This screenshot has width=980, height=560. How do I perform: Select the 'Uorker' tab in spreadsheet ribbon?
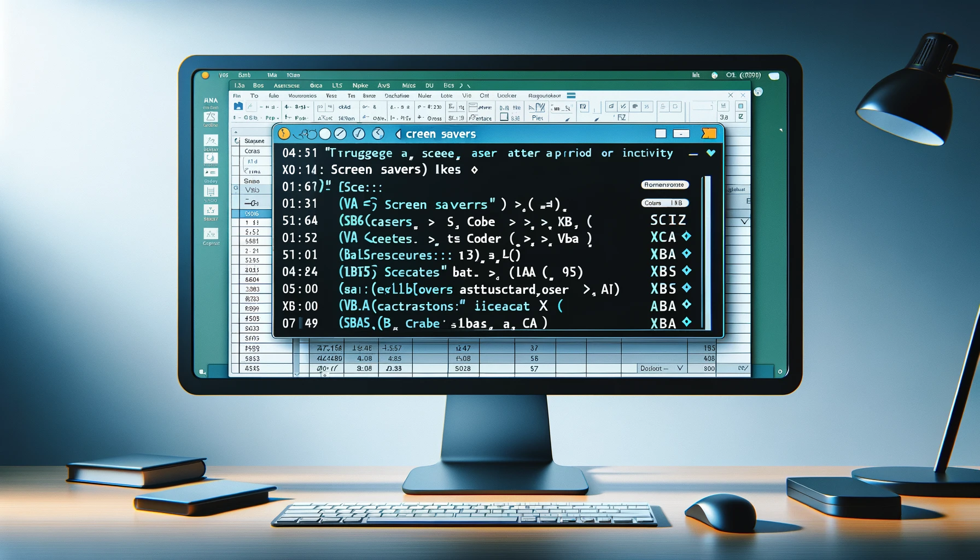click(506, 96)
